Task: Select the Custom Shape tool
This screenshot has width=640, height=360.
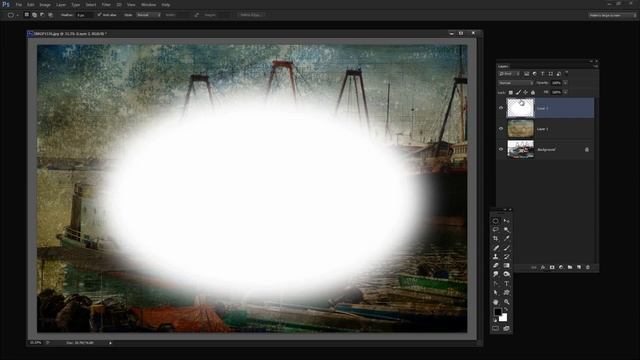Action: [507, 293]
